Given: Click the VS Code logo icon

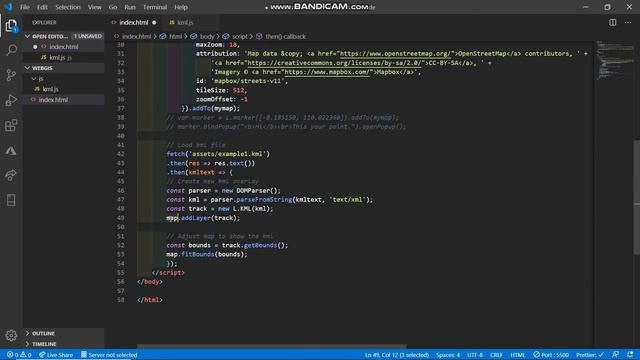Looking at the screenshot, I should click(8, 7).
